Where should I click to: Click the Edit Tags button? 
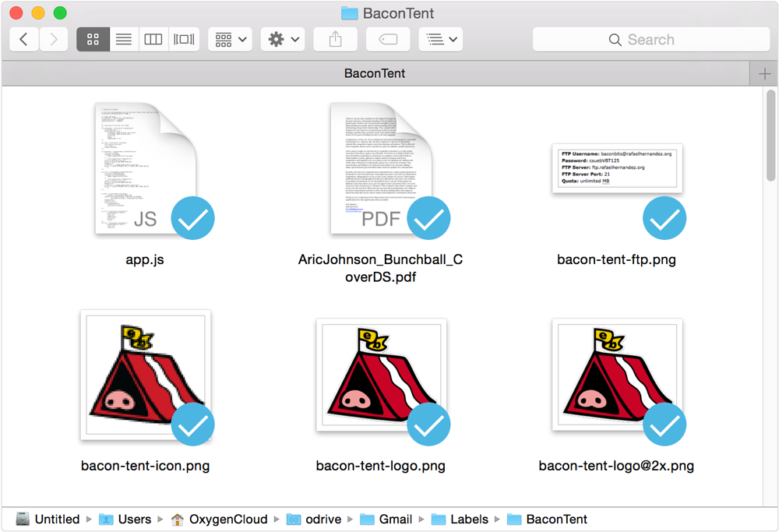[x=388, y=39]
